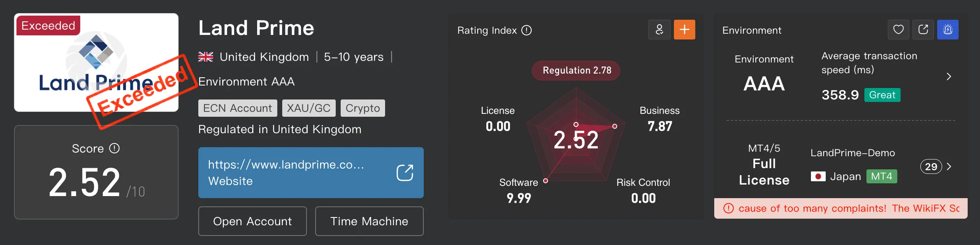Click the 358.9 transaction speed value
The image size is (980, 245).
point(840,95)
